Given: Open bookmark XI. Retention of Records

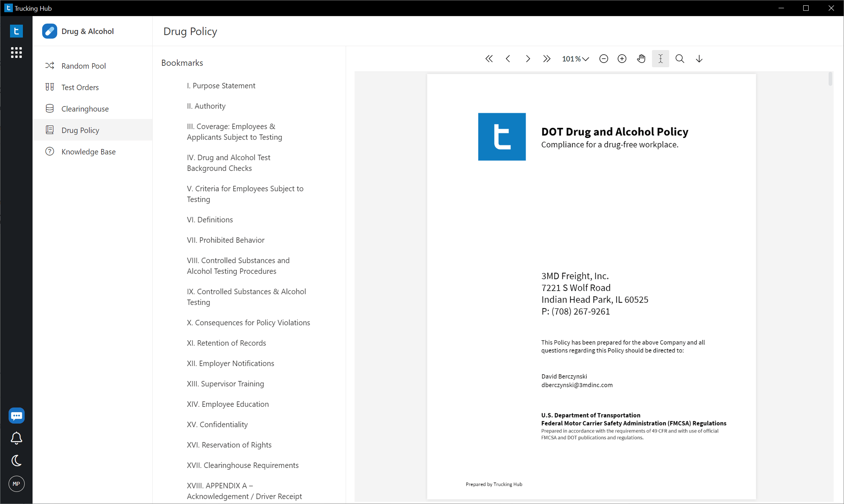Looking at the screenshot, I should click(226, 343).
